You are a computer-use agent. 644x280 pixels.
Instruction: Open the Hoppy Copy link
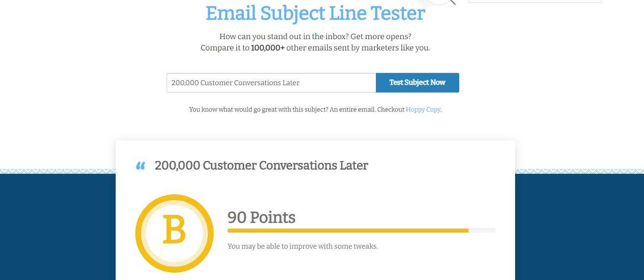[423, 110]
